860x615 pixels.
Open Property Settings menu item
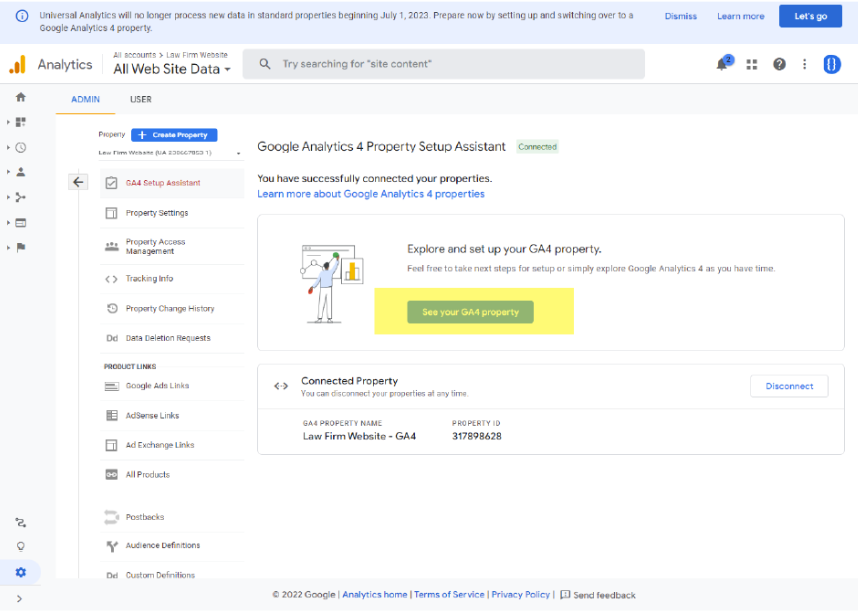172,213
